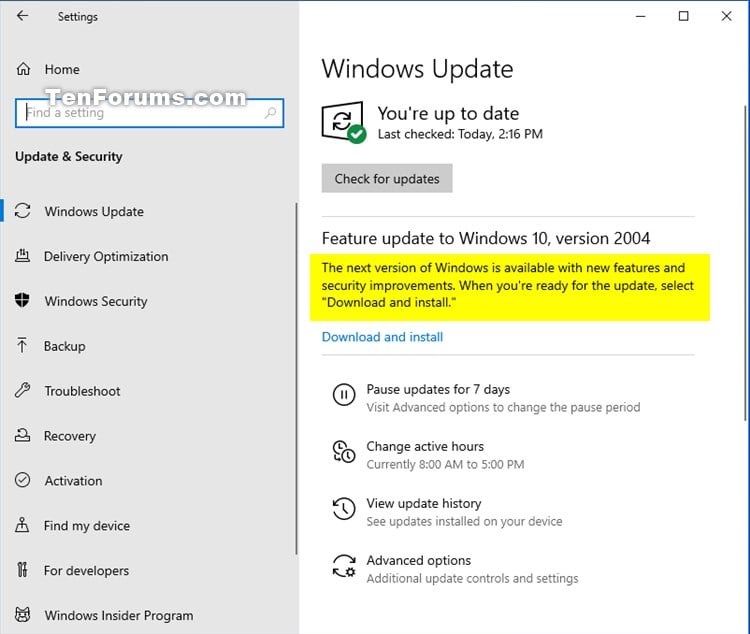The width and height of the screenshot is (750, 634).
Task: Click the Feature update version 2004 heading
Action: coord(486,238)
